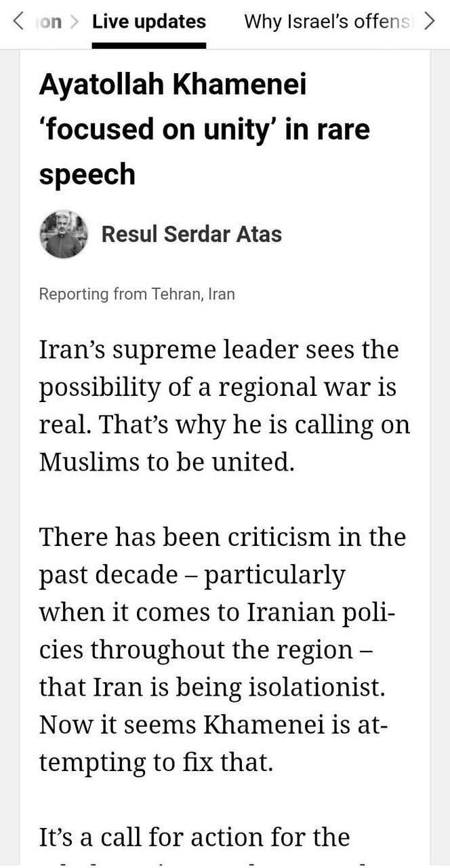
Task: Open author link Resul Serdar Atas
Action: coord(192,235)
